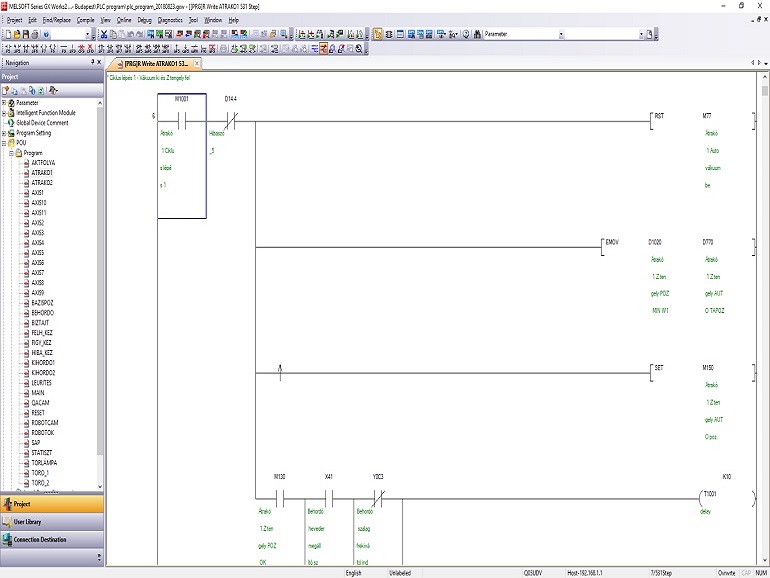Select the ROBOTCAM program in tree

(x=45, y=423)
